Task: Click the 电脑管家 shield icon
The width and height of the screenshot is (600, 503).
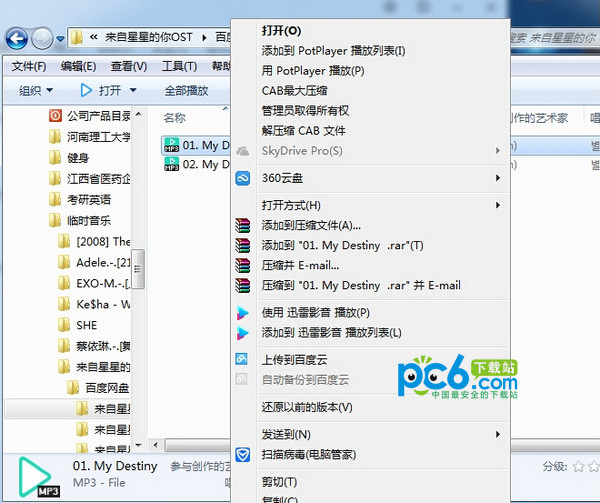Action: point(243,454)
